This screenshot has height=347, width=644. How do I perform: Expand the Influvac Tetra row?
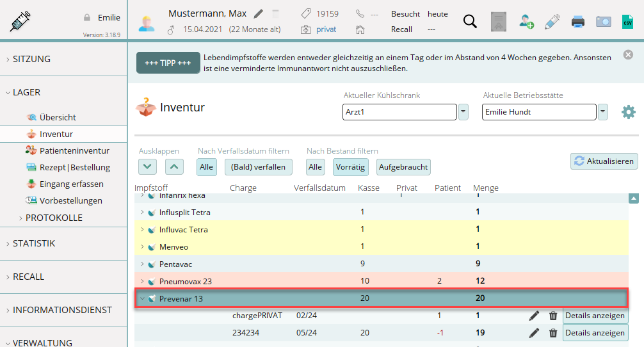pyautogui.click(x=142, y=229)
